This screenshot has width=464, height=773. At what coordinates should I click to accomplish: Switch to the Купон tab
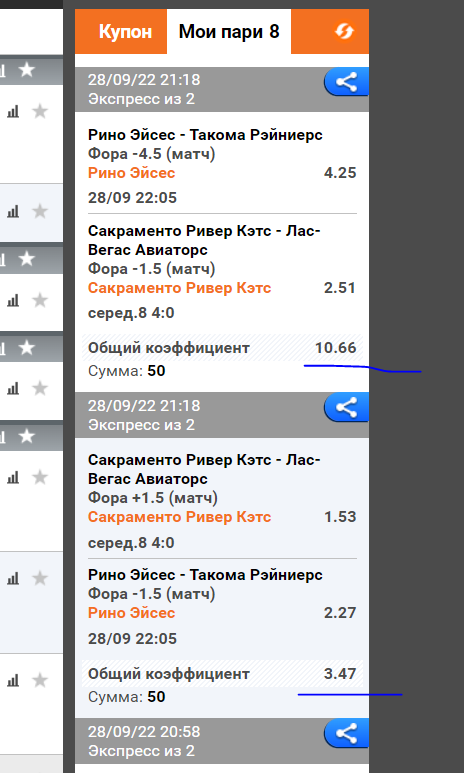(x=125, y=32)
